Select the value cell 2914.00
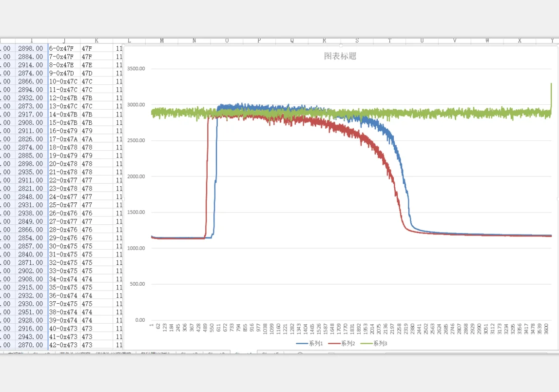This screenshot has width=559, height=392. (x=31, y=64)
